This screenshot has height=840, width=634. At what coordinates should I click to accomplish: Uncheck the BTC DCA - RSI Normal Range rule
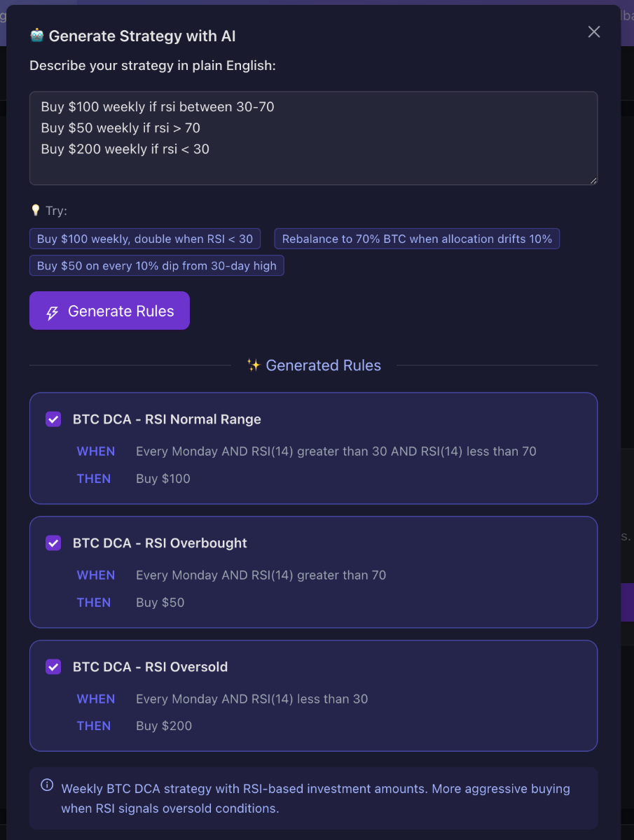click(x=53, y=419)
